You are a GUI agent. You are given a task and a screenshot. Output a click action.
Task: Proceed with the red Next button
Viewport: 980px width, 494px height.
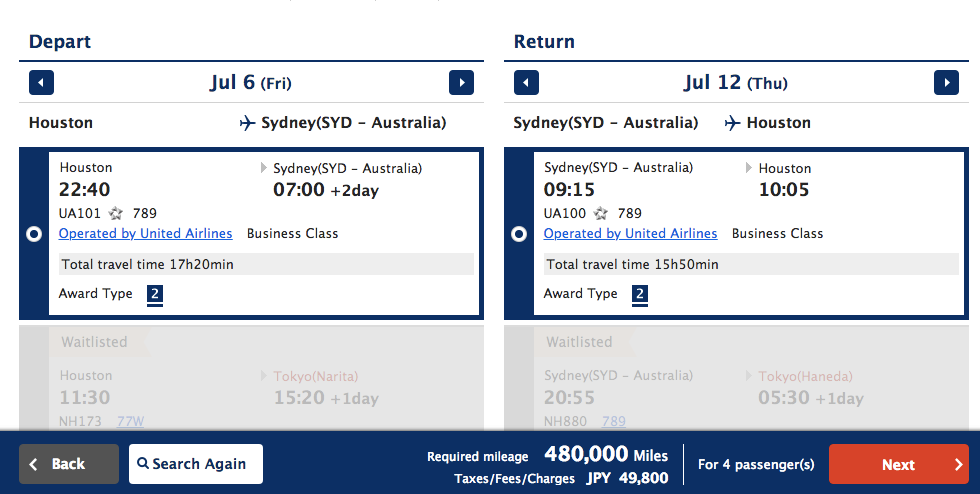[899, 464]
